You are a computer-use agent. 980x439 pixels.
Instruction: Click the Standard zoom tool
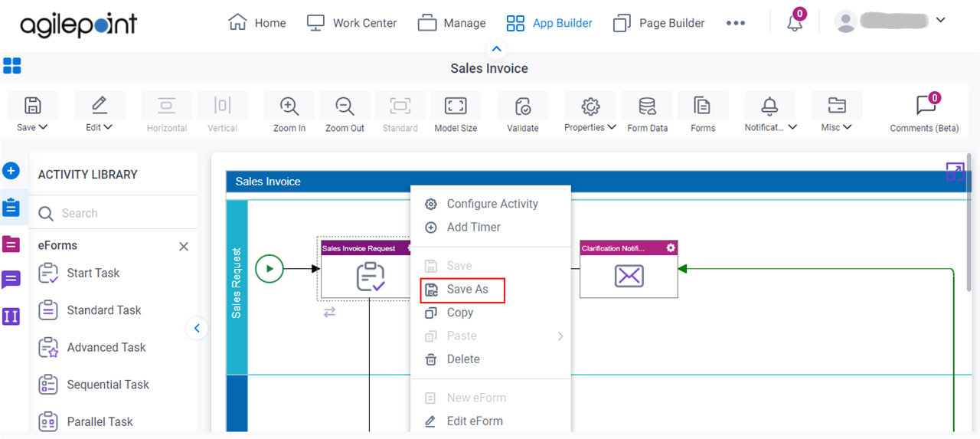point(400,112)
